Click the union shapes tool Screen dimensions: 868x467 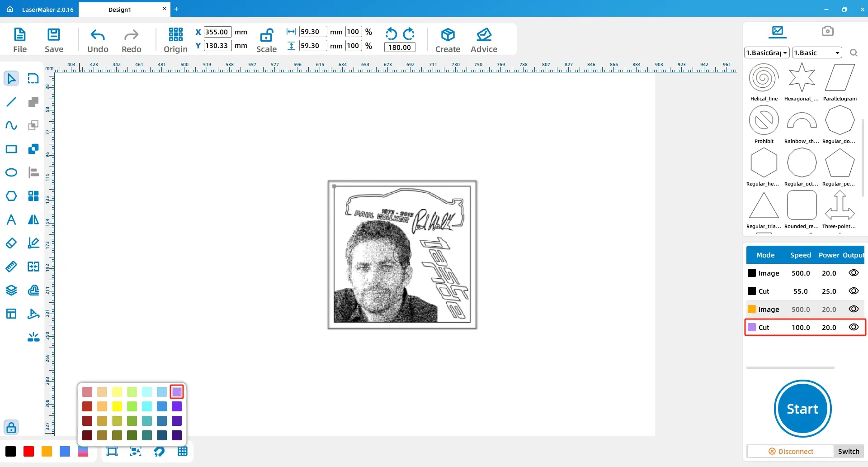point(33,102)
